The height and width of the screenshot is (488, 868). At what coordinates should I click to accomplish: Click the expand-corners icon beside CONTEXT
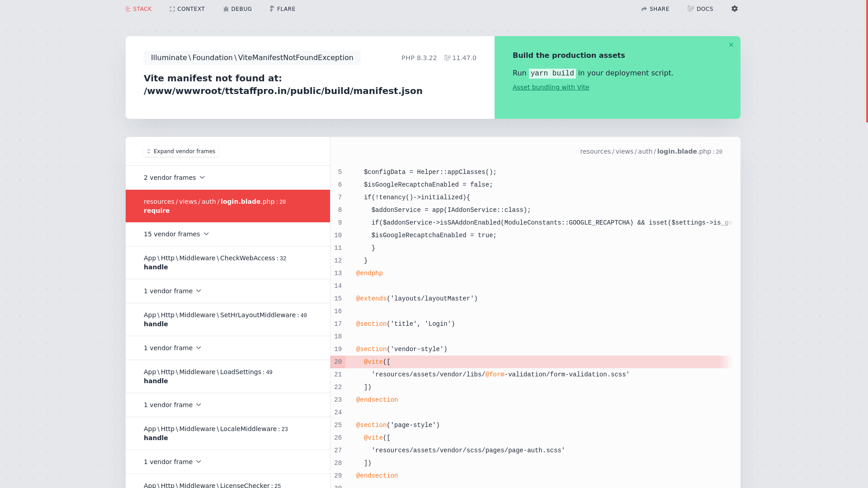point(172,9)
